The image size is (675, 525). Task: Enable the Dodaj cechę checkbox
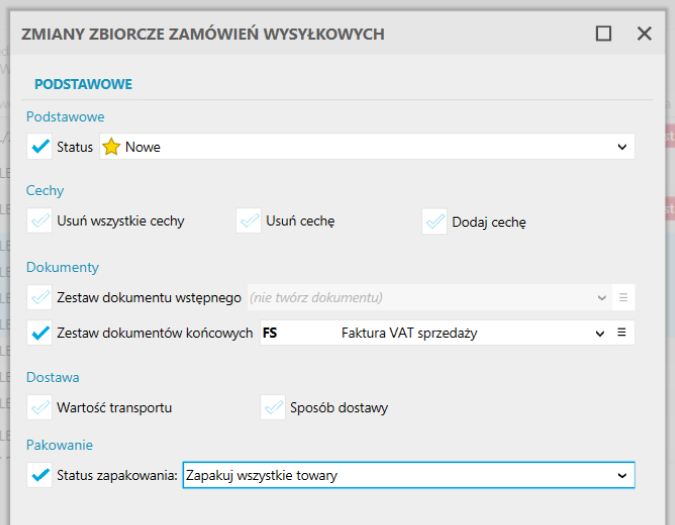434,222
